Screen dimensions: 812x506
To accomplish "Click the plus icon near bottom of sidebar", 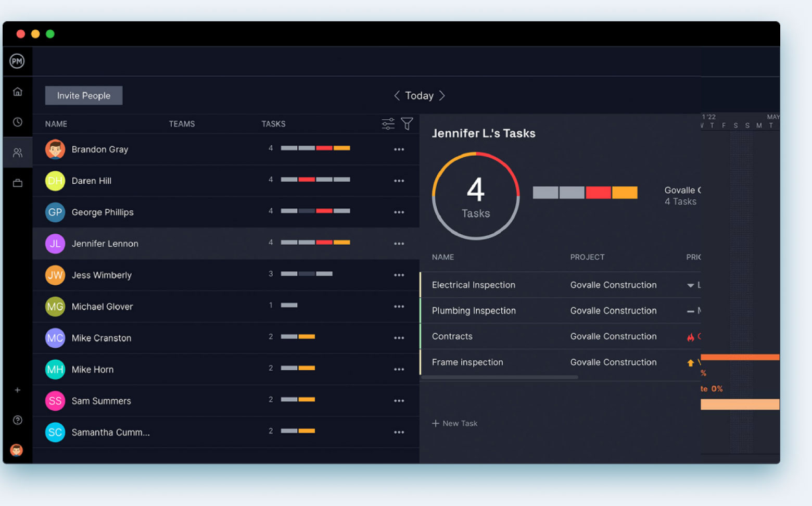I will (17, 389).
